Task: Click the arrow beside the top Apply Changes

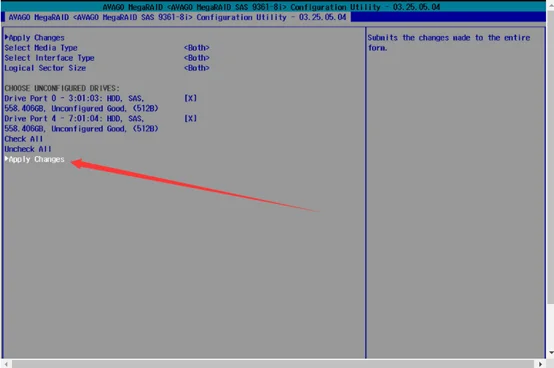Action: tap(6, 37)
